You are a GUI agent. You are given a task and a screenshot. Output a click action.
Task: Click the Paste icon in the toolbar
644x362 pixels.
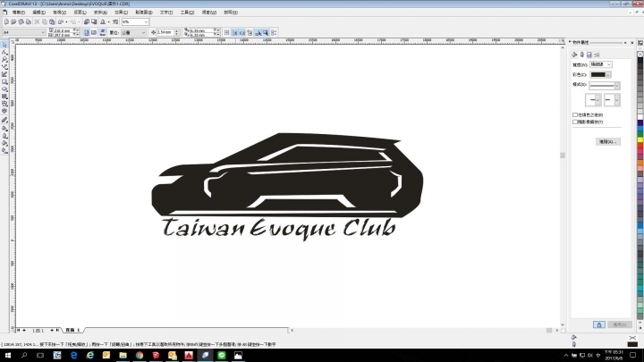52,21
